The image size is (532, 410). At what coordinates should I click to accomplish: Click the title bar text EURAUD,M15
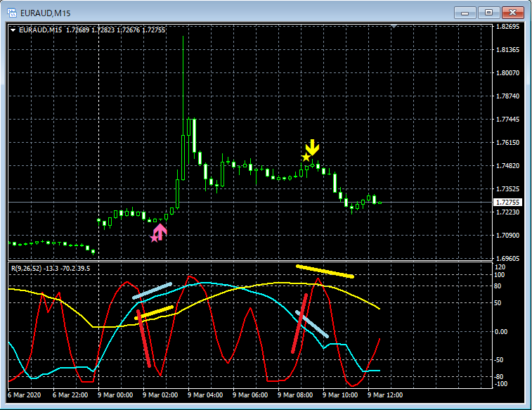pos(46,13)
